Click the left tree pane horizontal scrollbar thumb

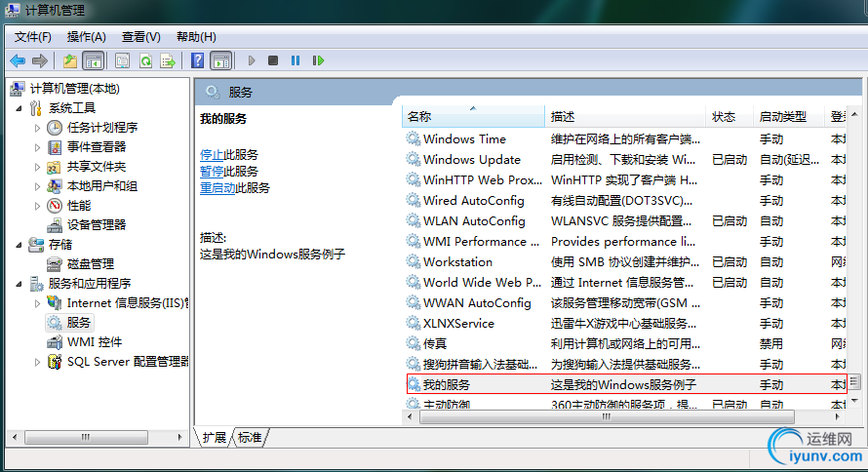click(x=86, y=437)
